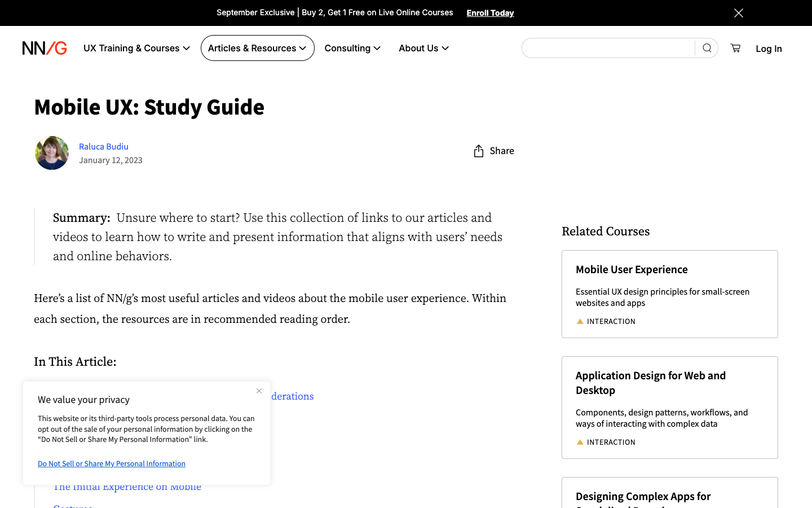Viewport: 812px width, 508px height.
Task: Click the January 12, 2023 date
Action: (x=111, y=160)
